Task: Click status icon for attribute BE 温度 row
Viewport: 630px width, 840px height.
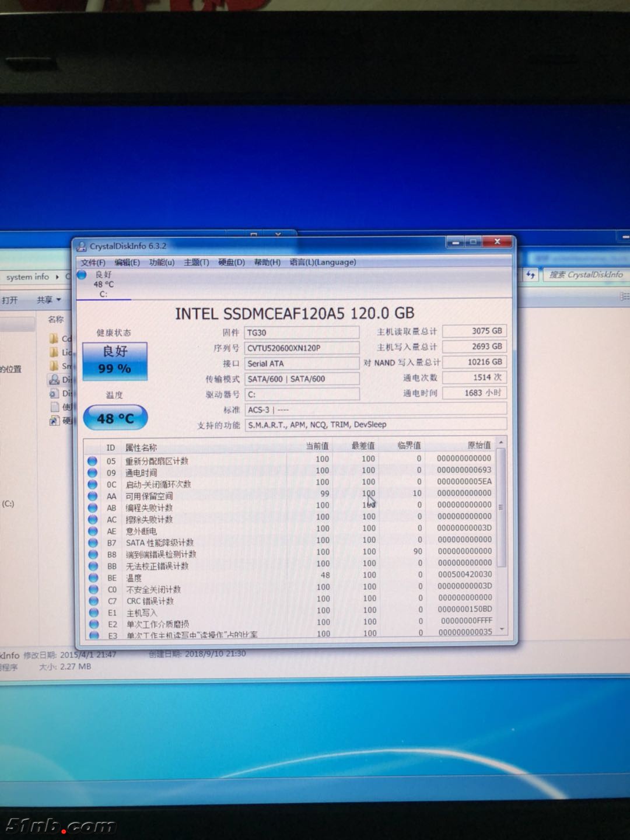Action: click(x=93, y=577)
